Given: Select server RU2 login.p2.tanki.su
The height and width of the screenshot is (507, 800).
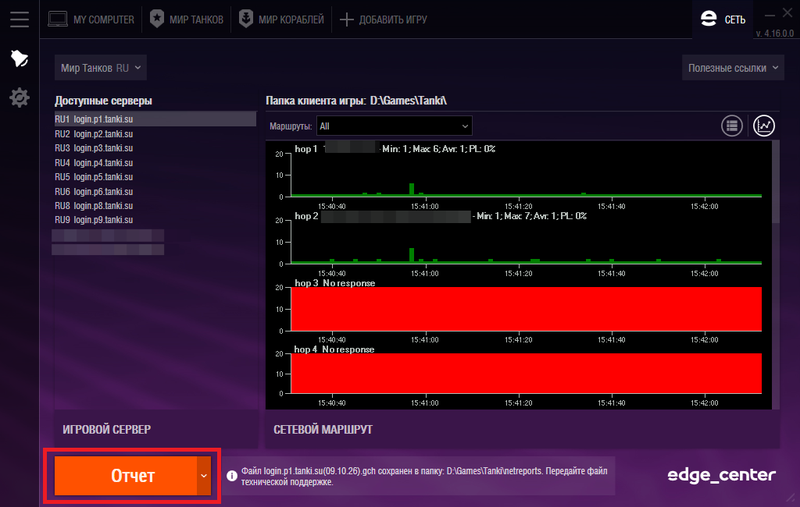Looking at the screenshot, I should pos(155,134).
